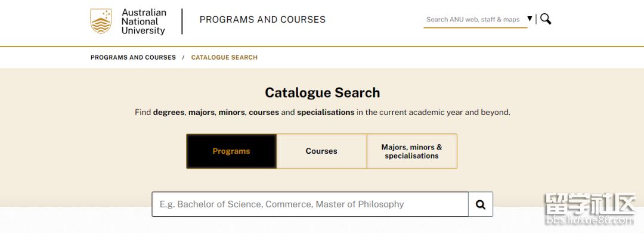
Task: Submit catalogue search with magnifier button
Action: tap(481, 204)
